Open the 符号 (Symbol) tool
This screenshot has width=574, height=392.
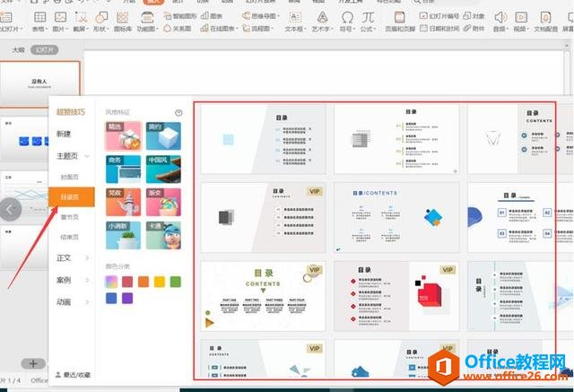click(346, 18)
